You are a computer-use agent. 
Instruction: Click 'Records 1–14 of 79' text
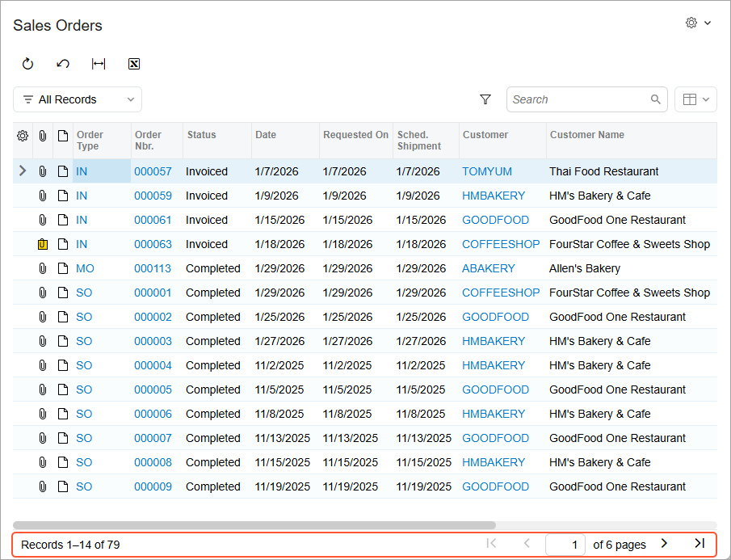[70, 545]
